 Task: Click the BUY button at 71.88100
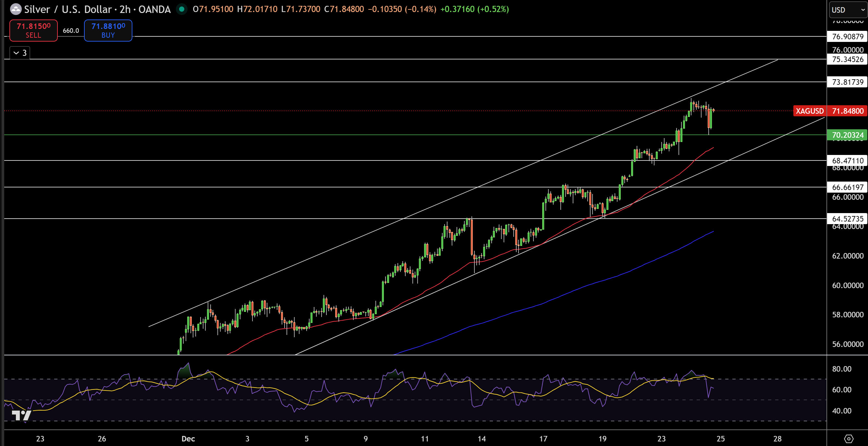point(108,30)
